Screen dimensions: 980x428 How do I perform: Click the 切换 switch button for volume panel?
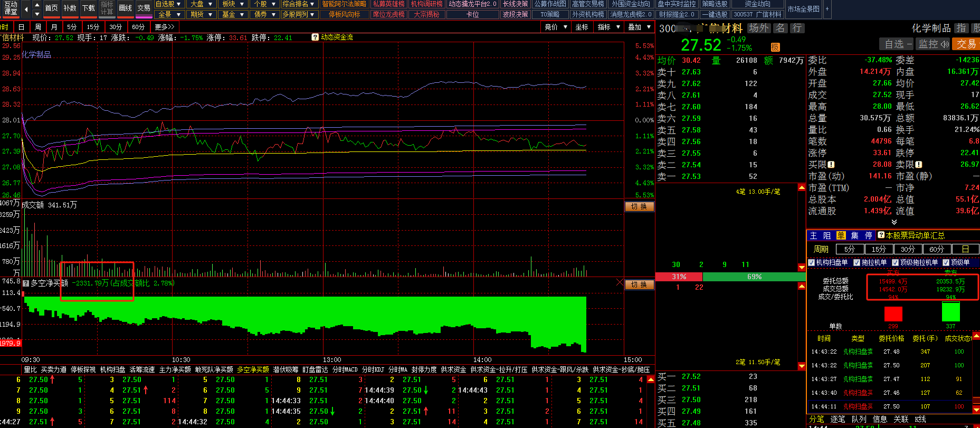click(639, 206)
